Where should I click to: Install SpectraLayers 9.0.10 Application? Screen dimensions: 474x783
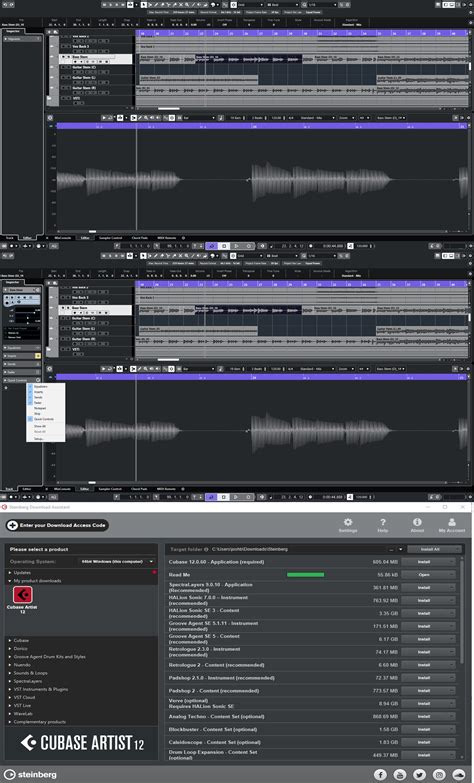(x=429, y=588)
